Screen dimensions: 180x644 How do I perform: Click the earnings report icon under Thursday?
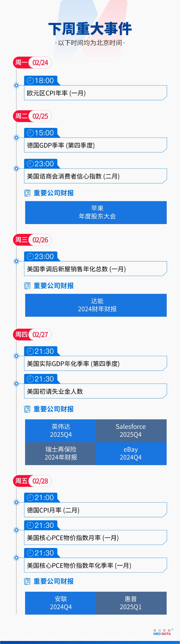pos(27,409)
